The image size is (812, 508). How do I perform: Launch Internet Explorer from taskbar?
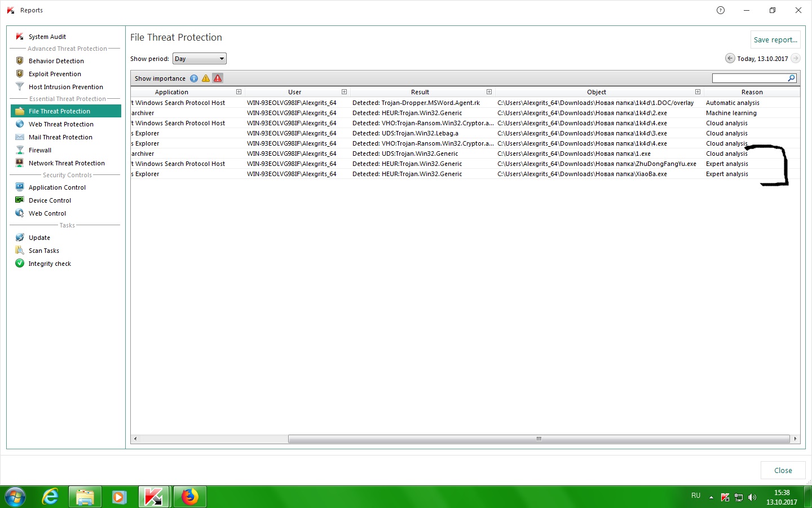[x=50, y=497]
